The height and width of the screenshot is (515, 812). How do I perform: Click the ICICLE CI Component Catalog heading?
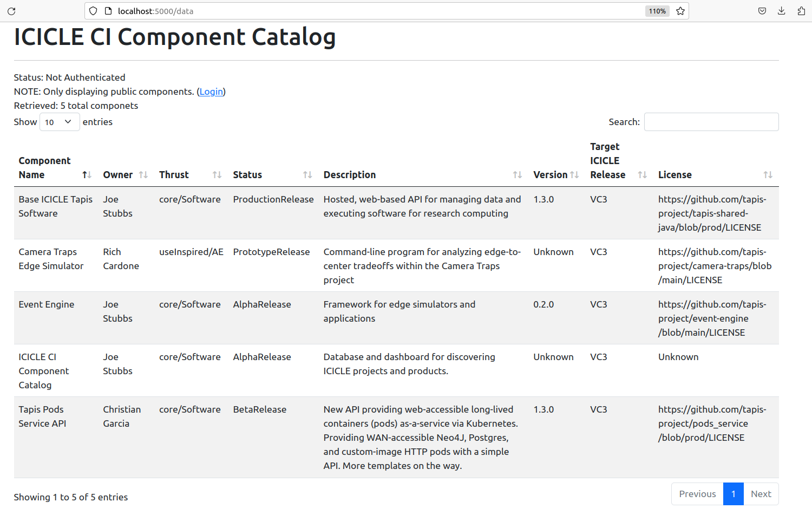click(x=175, y=37)
